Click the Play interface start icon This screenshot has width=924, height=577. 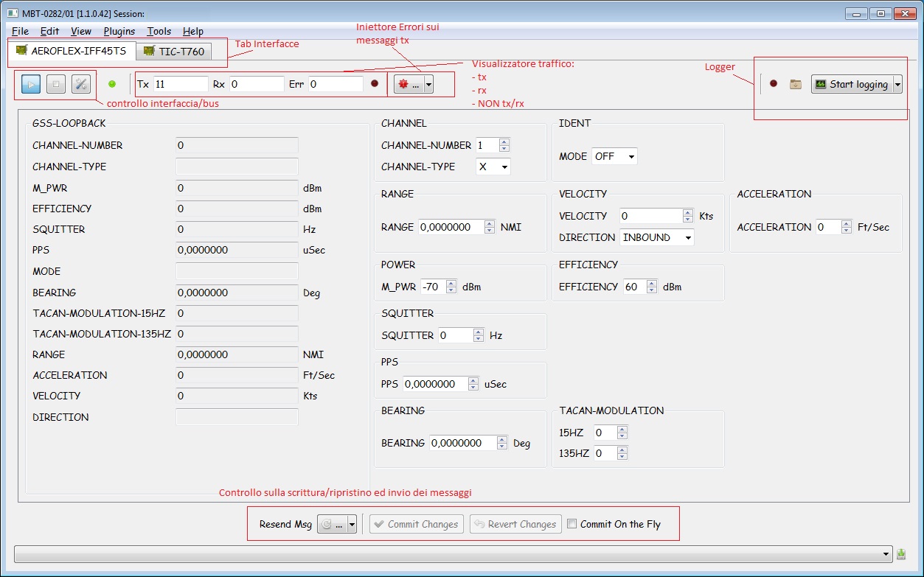click(29, 83)
